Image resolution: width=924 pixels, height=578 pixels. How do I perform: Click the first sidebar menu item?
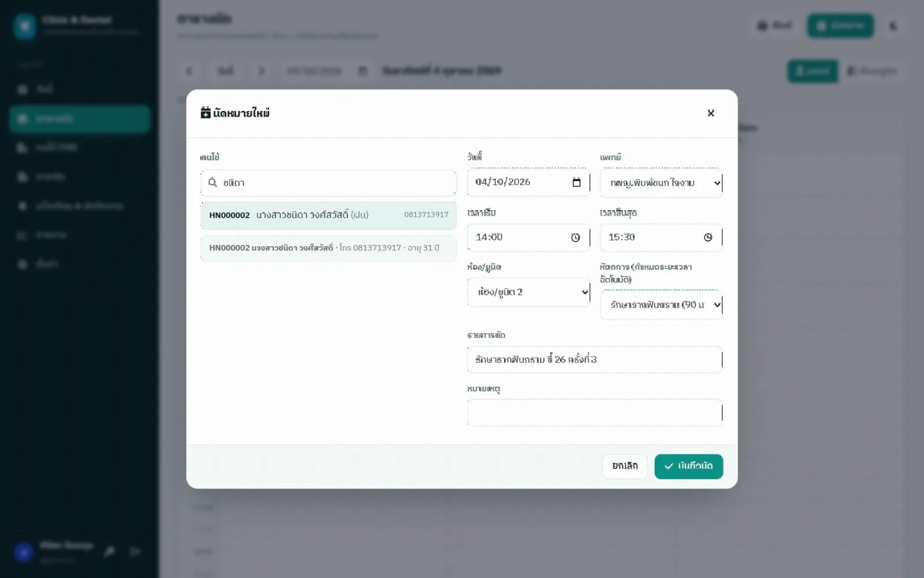click(x=80, y=89)
